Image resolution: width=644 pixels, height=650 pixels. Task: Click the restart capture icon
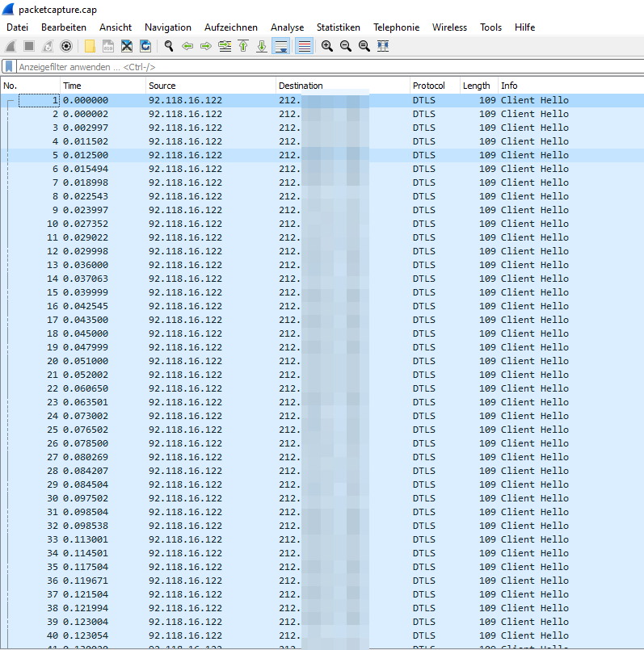pos(48,46)
